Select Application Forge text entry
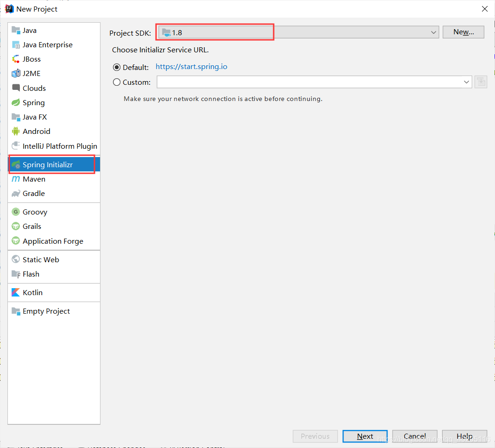 [x=53, y=241]
